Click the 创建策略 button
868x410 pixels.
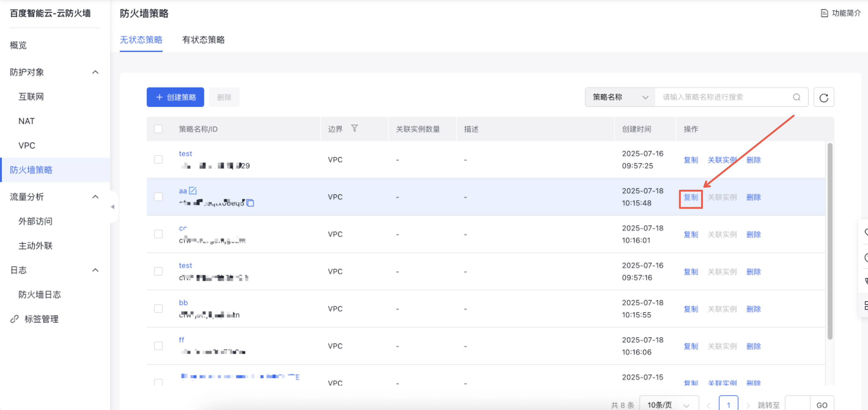175,97
